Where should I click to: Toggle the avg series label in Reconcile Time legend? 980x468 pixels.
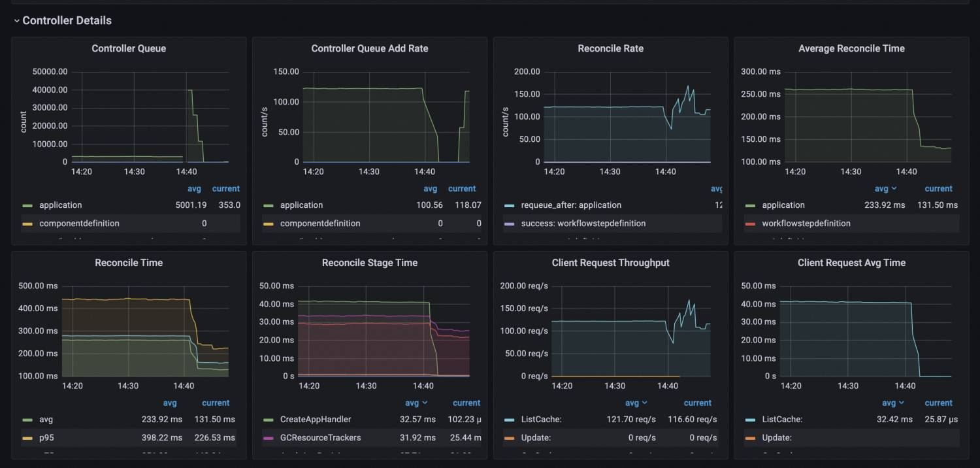[46, 420]
